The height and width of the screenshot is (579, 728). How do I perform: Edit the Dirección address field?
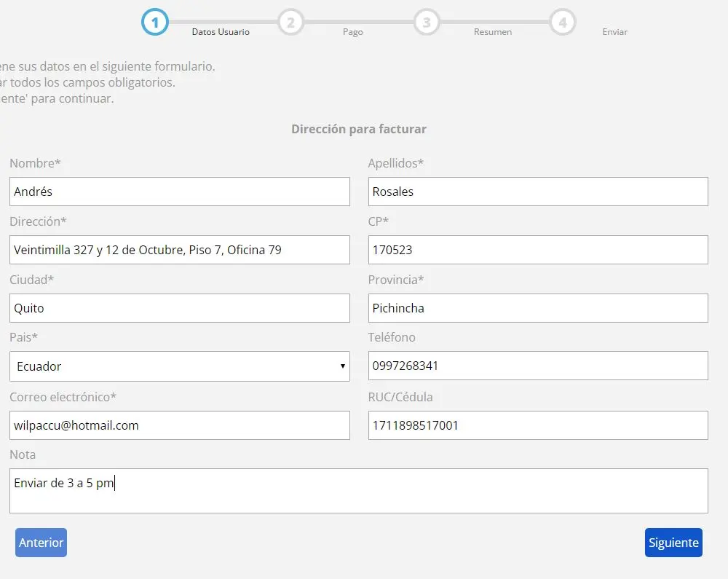pyautogui.click(x=179, y=250)
